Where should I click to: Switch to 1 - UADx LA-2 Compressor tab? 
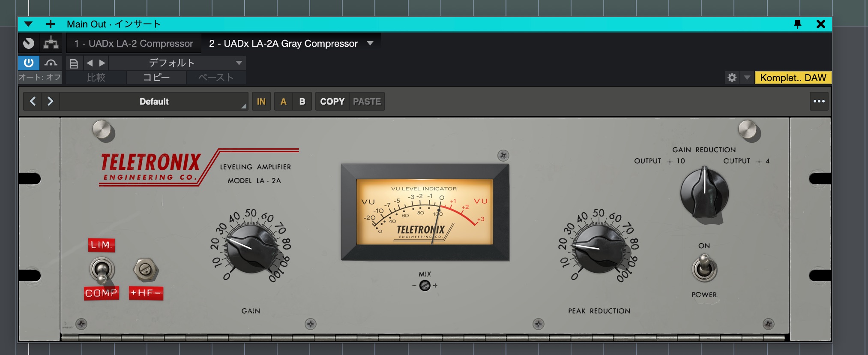[134, 43]
